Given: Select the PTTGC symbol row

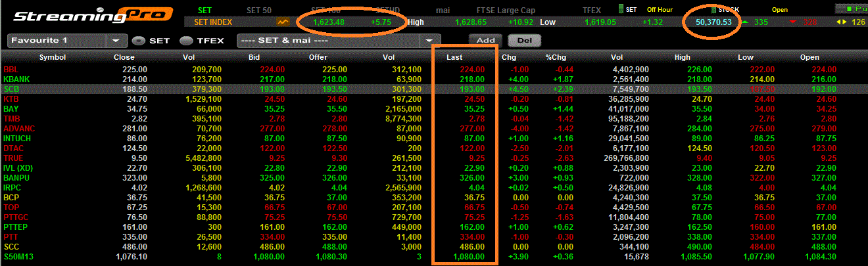Looking at the screenshot, I should (434, 217).
